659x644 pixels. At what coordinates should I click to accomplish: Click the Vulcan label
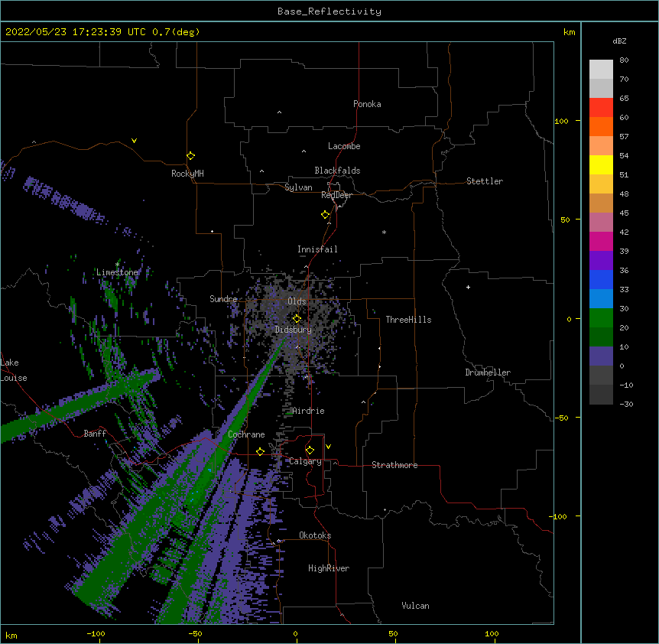click(x=415, y=606)
